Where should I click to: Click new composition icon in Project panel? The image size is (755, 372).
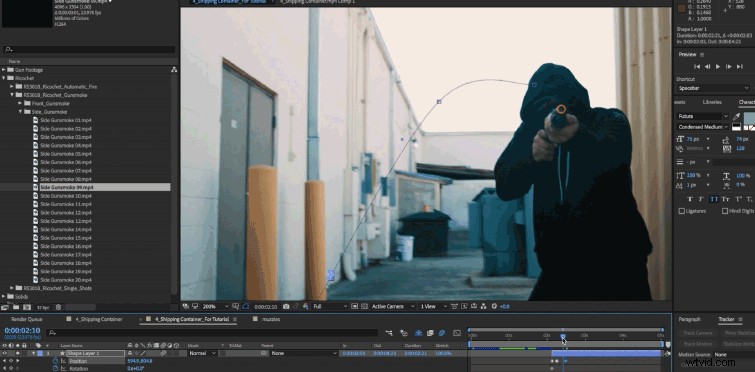tap(27, 307)
